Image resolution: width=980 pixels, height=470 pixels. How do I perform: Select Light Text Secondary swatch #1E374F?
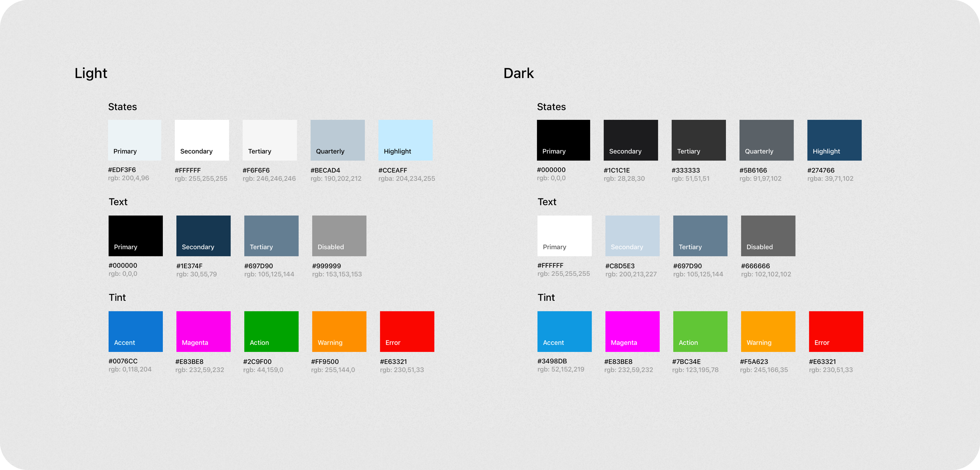[204, 236]
